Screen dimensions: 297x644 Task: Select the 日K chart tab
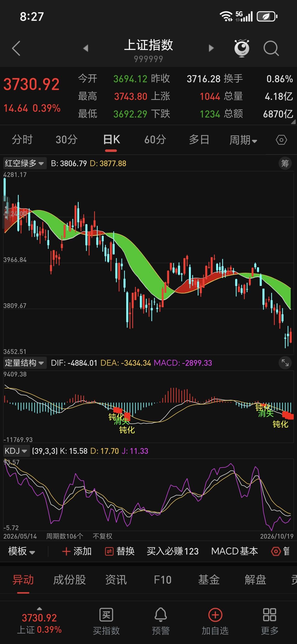click(111, 140)
